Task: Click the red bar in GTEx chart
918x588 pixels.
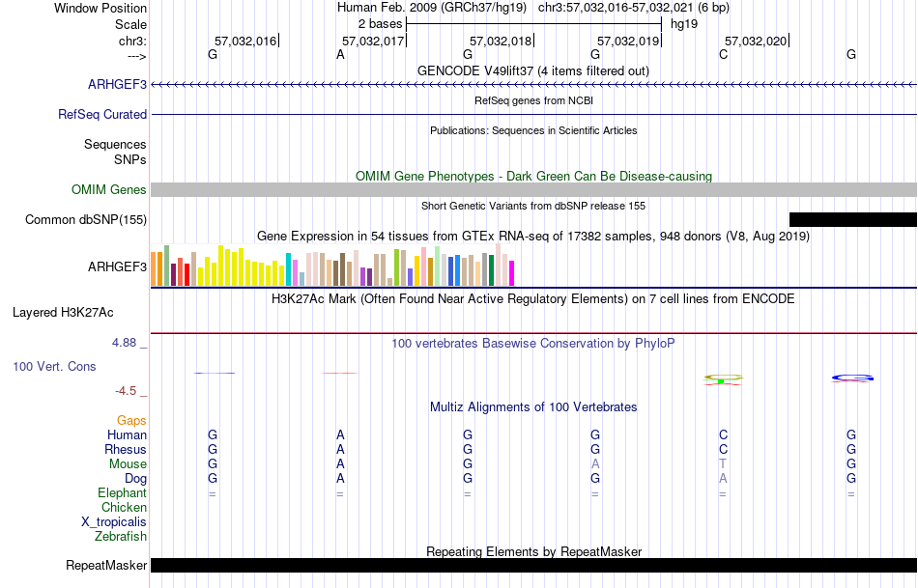Action: click(186, 274)
